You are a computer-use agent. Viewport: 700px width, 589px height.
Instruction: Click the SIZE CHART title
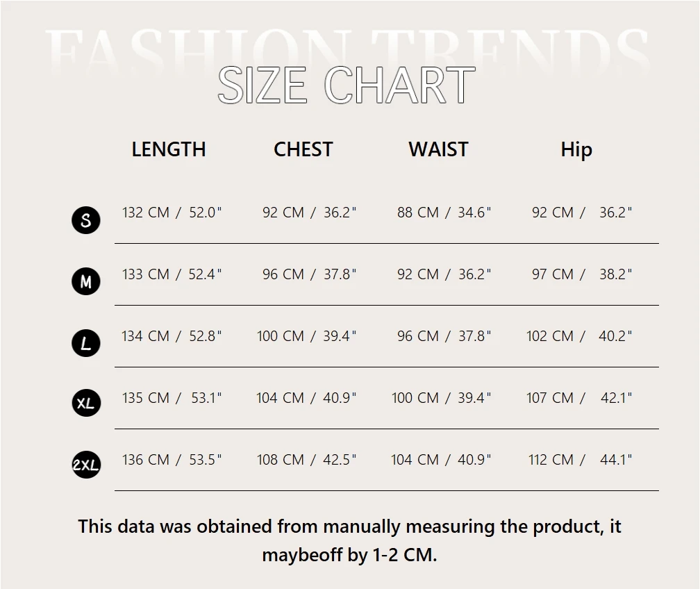(347, 86)
